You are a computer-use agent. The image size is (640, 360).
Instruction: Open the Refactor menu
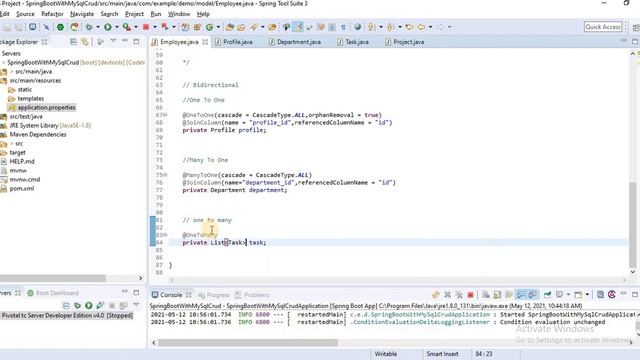(x=52, y=14)
